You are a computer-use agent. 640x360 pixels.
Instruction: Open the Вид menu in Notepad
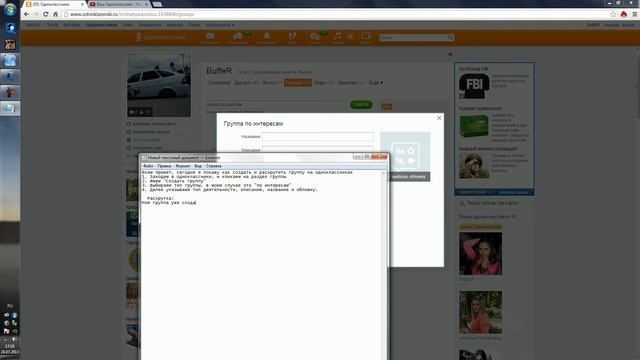[x=198, y=166]
